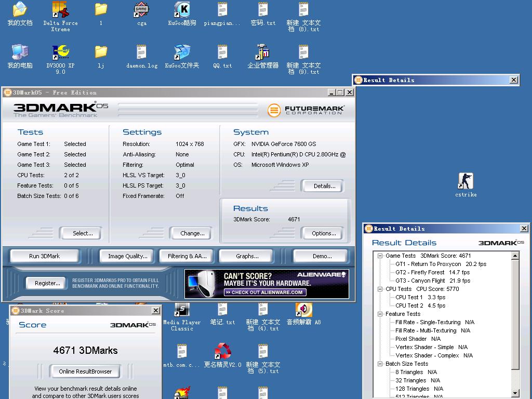Select the CPU Test 1 row
The height and width of the screenshot is (399, 532).
coord(420,297)
